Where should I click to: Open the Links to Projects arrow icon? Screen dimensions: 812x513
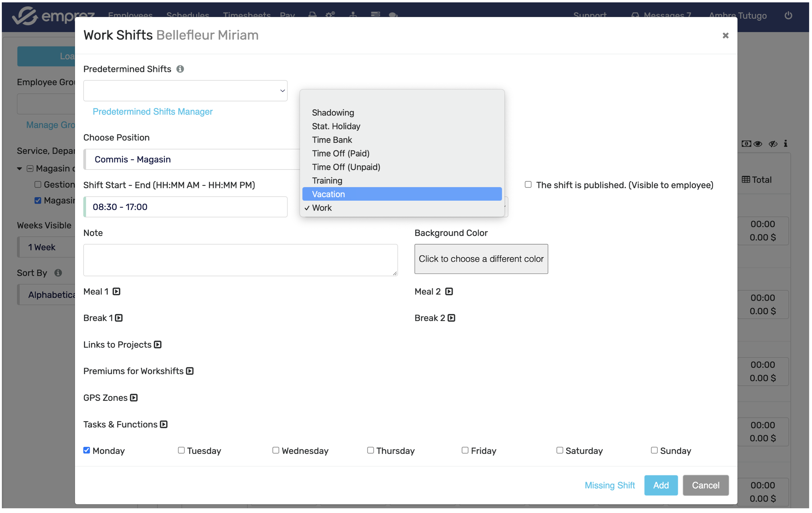pos(158,345)
